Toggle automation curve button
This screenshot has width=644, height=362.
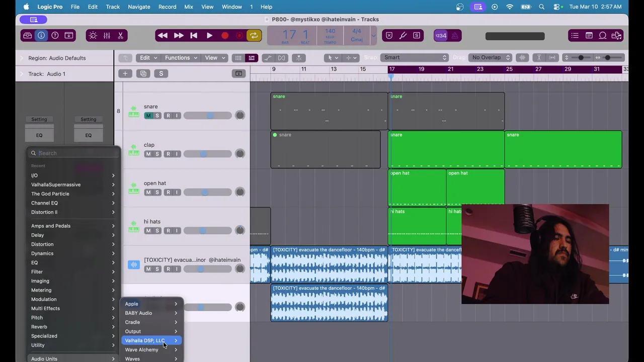click(268, 58)
